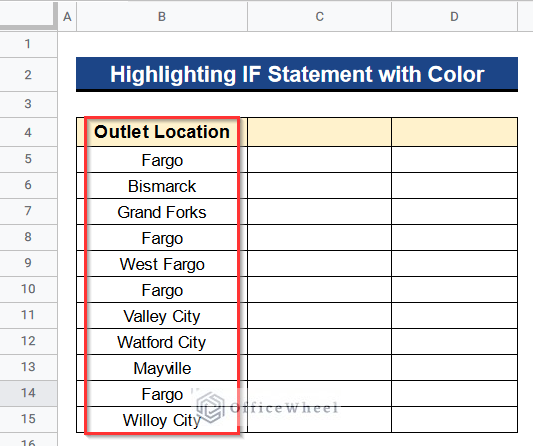Screen dimensions: 533x446
Task: Select row 6 header
Action: pyautogui.click(x=28, y=185)
